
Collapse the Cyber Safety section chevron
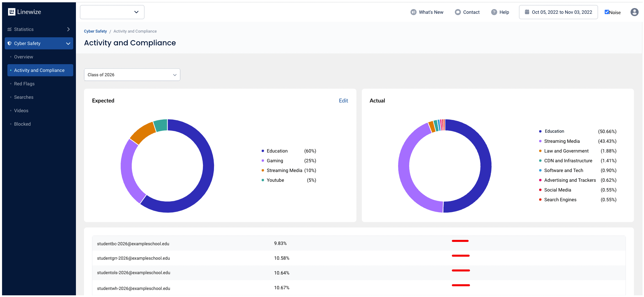coord(68,43)
